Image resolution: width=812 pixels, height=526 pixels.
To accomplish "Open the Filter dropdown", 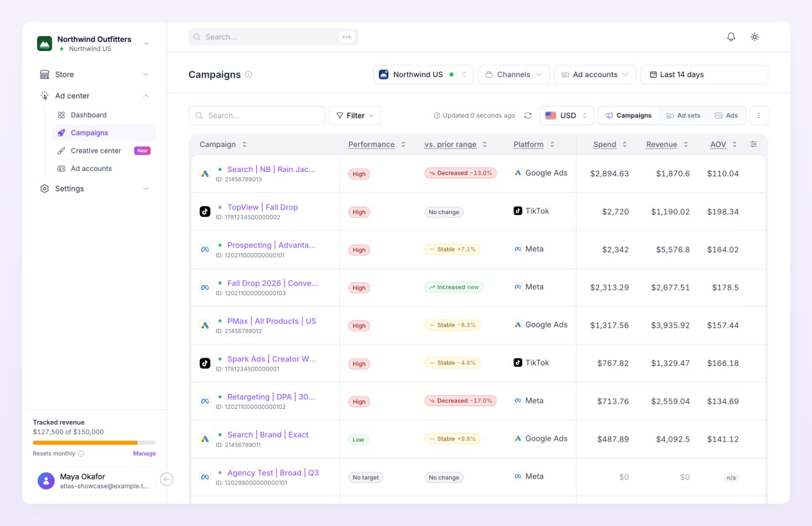I will point(355,115).
